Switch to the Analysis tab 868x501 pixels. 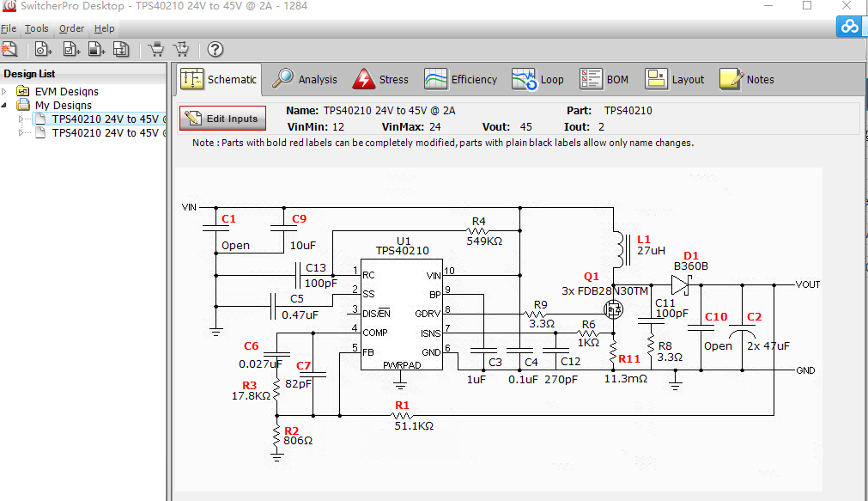pos(305,79)
